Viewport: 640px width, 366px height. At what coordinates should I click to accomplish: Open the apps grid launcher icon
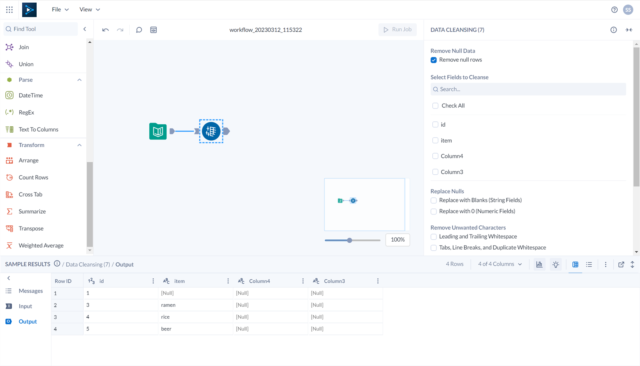pyautogui.click(x=9, y=9)
